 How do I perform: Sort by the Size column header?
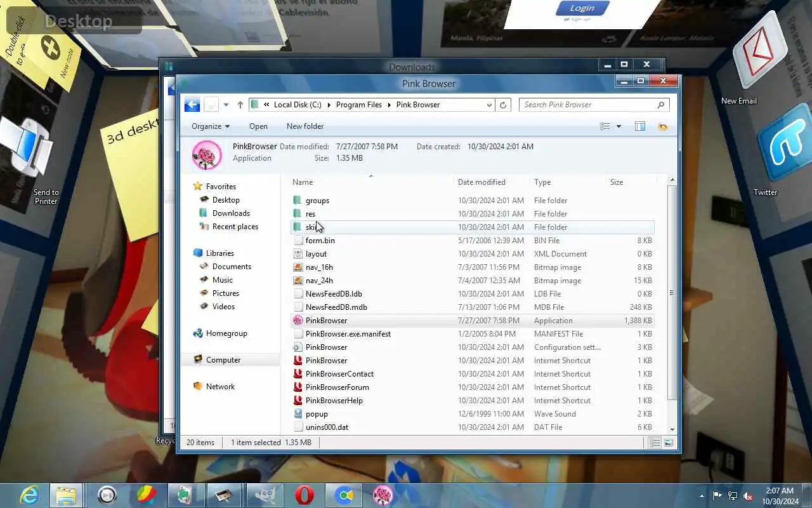[617, 182]
